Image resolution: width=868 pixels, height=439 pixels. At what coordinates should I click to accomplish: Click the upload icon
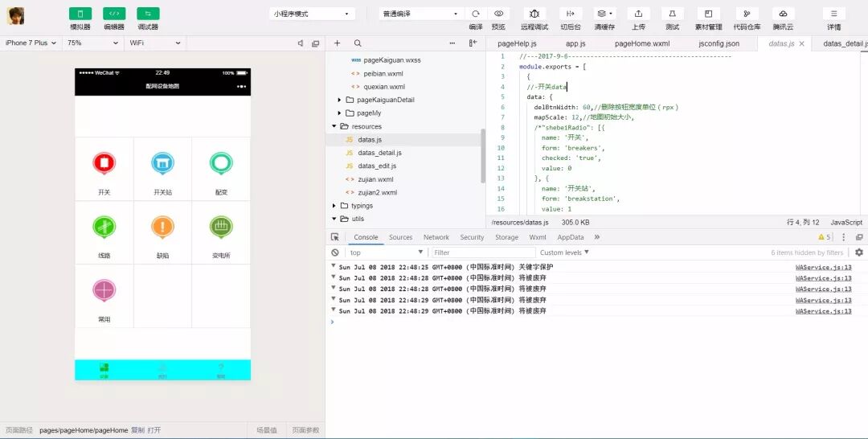[x=638, y=14]
